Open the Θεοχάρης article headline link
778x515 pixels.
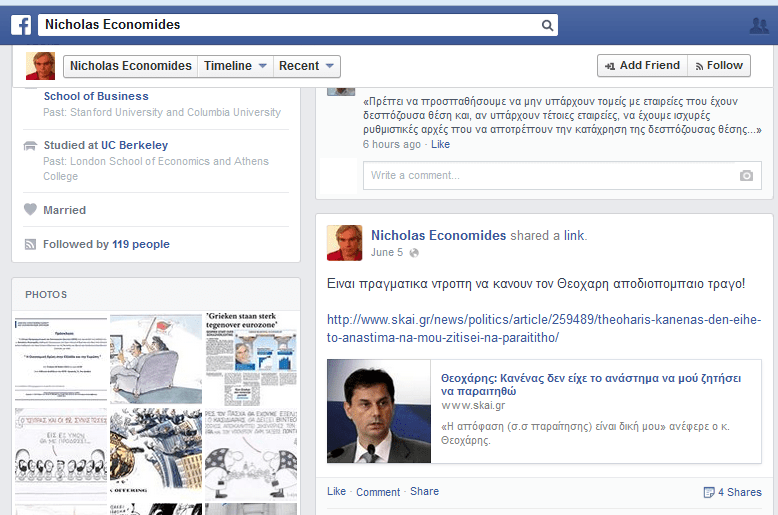[x=590, y=385]
